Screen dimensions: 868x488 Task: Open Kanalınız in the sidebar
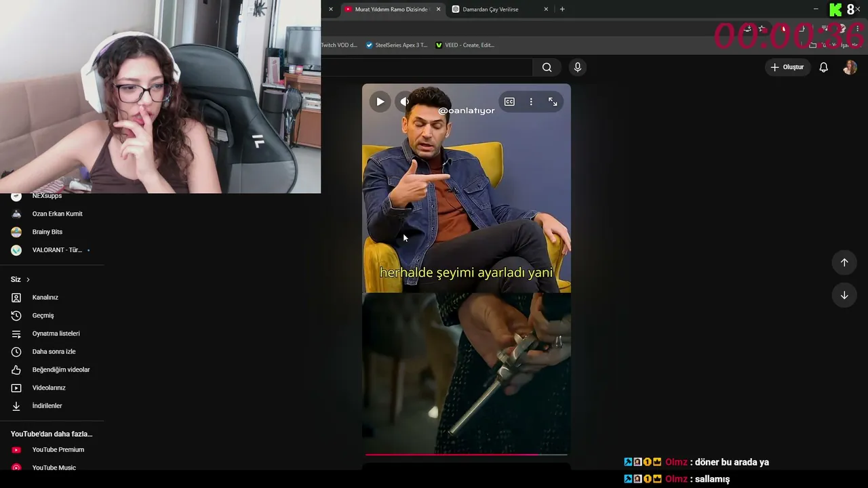[45, 298]
